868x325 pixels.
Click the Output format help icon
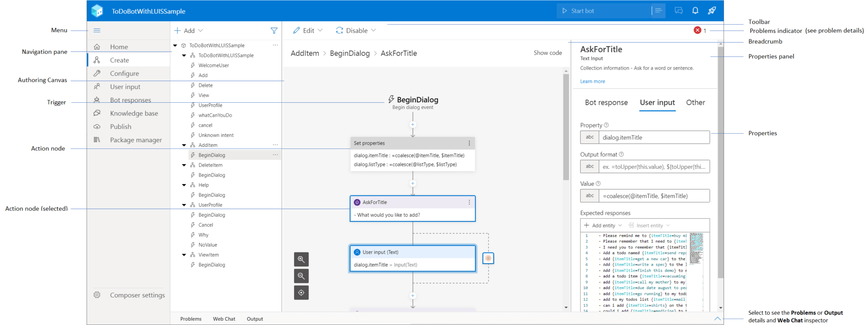coord(621,154)
